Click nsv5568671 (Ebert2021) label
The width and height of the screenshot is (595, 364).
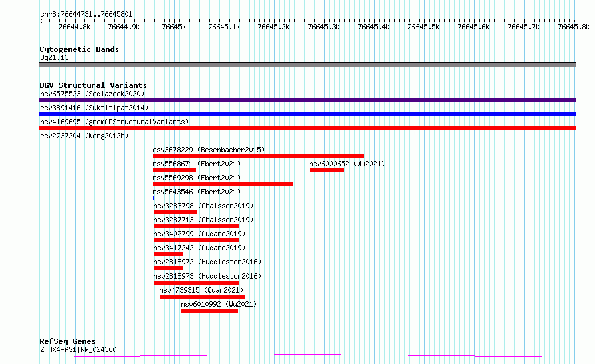click(197, 164)
